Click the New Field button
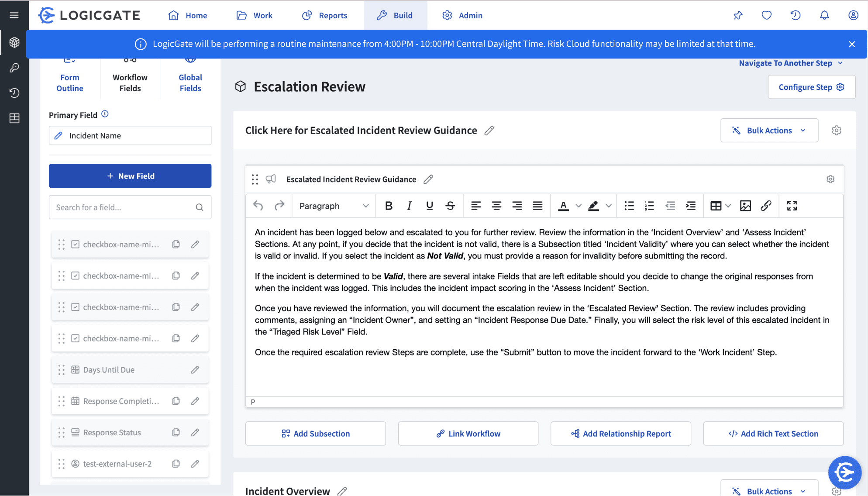868x496 pixels. point(130,176)
